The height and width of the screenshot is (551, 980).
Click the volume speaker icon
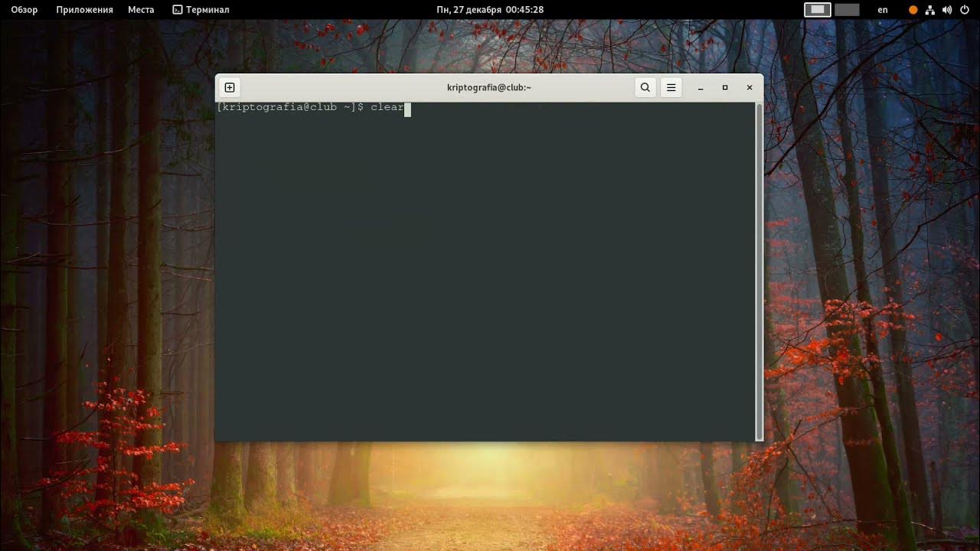click(x=947, y=10)
